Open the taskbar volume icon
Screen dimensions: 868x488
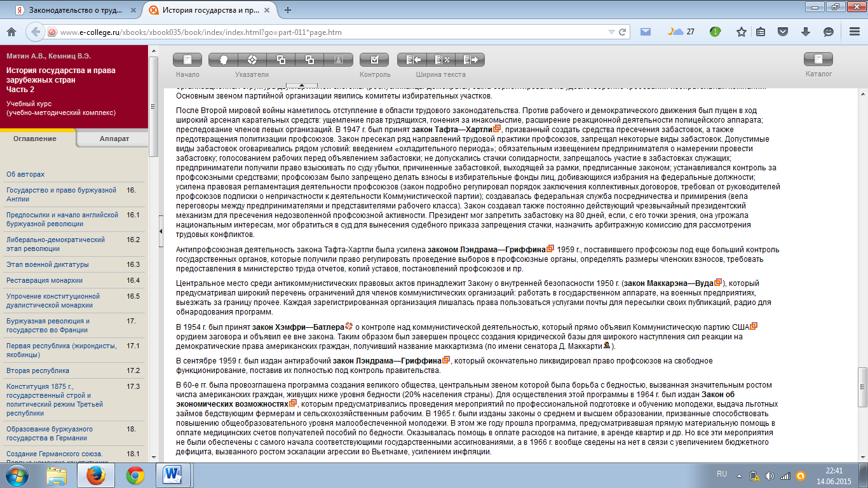pos(770,475)
